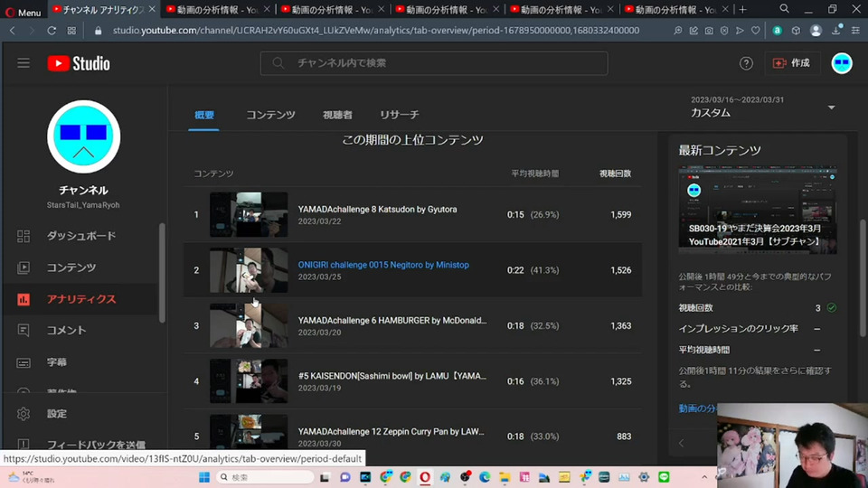Click the weather widget on taskbar

pos(32,477)
